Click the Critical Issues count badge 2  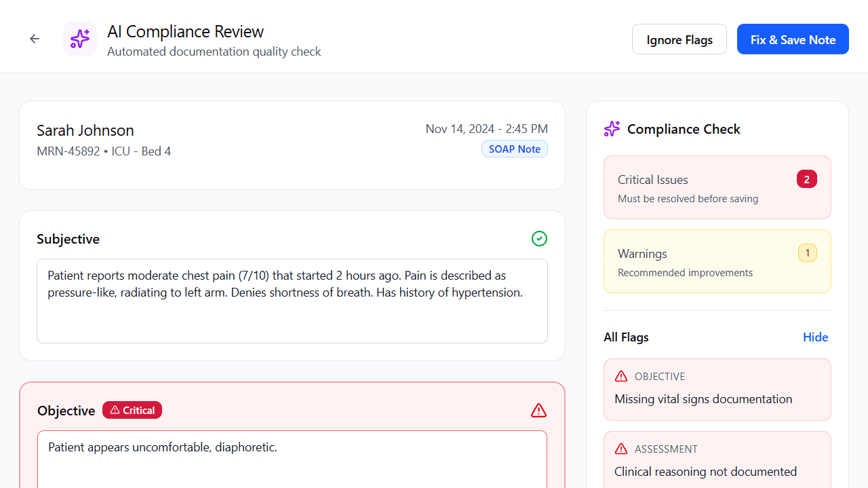[x=807, y=180]
